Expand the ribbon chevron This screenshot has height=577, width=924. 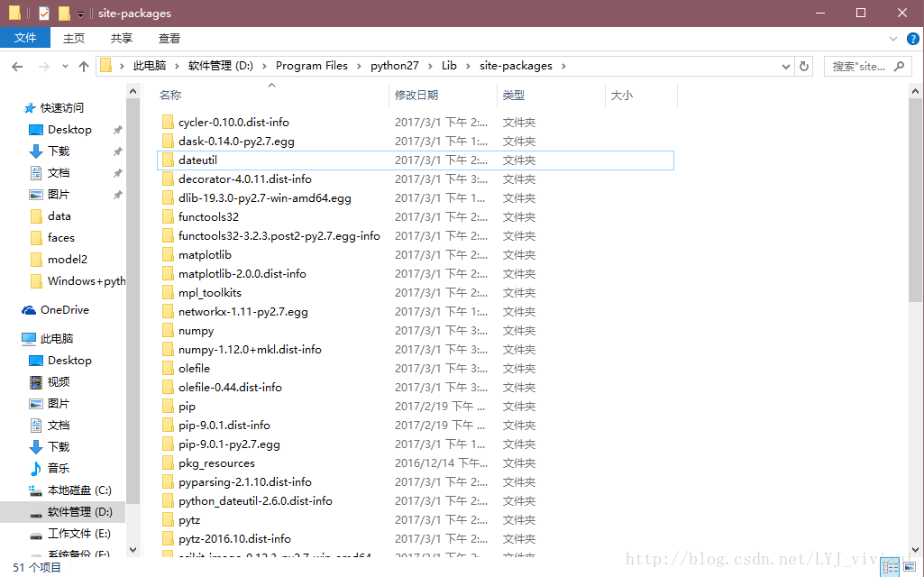pyautogui.click(x=893, y=39)
